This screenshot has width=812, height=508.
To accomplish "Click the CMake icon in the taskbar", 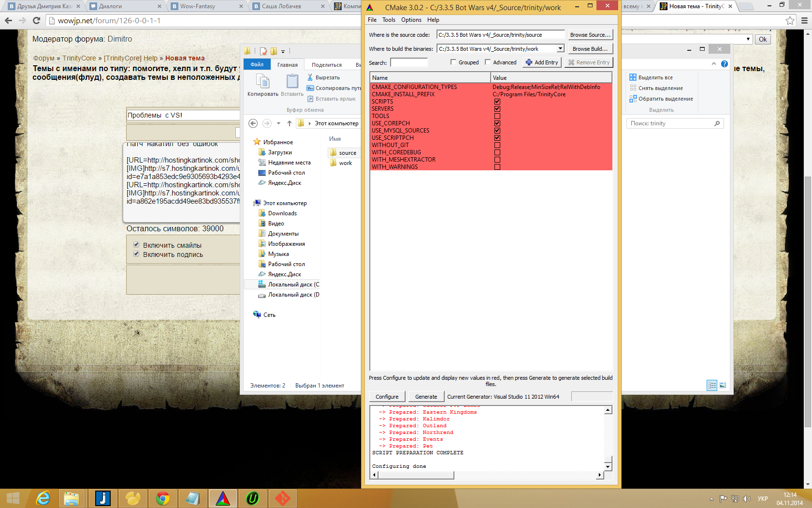I will coord(222,498).
